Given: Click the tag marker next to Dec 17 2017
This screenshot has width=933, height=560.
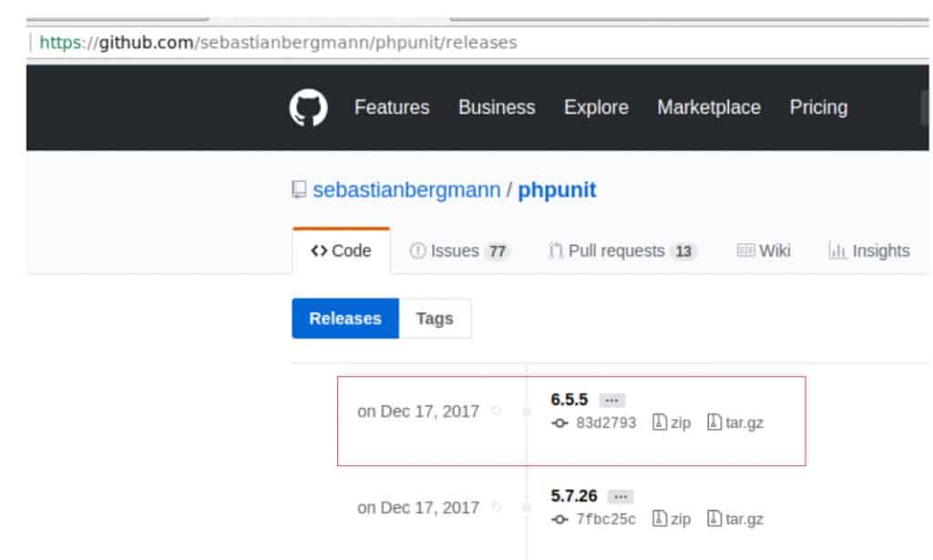Looking at the screenshot, I should [498, 411].
